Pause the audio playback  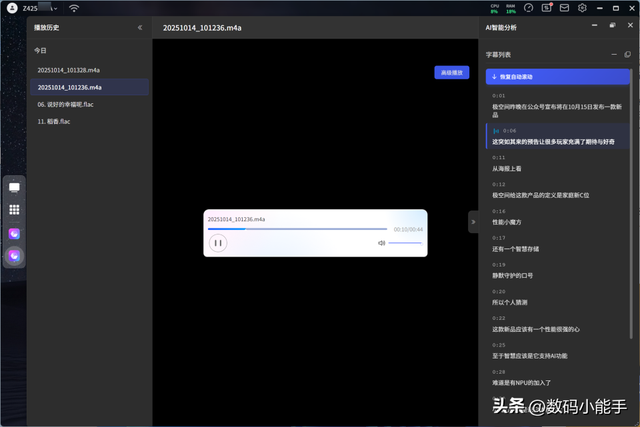[218, 243]
